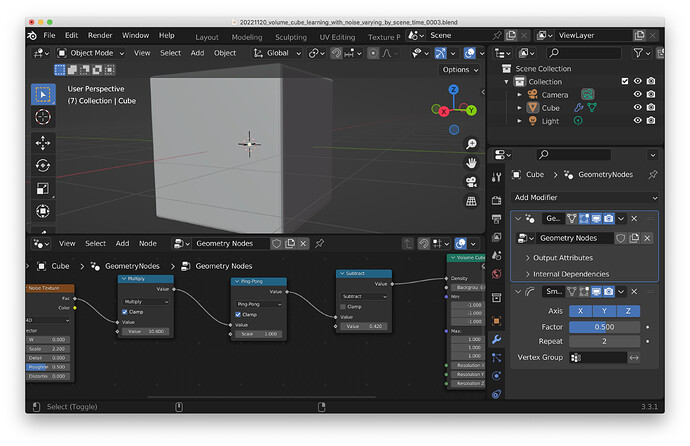The height and width of the screenshot is (446, 690).
Task: Open Global transform orientation dropdown
Action: point(277,53)
